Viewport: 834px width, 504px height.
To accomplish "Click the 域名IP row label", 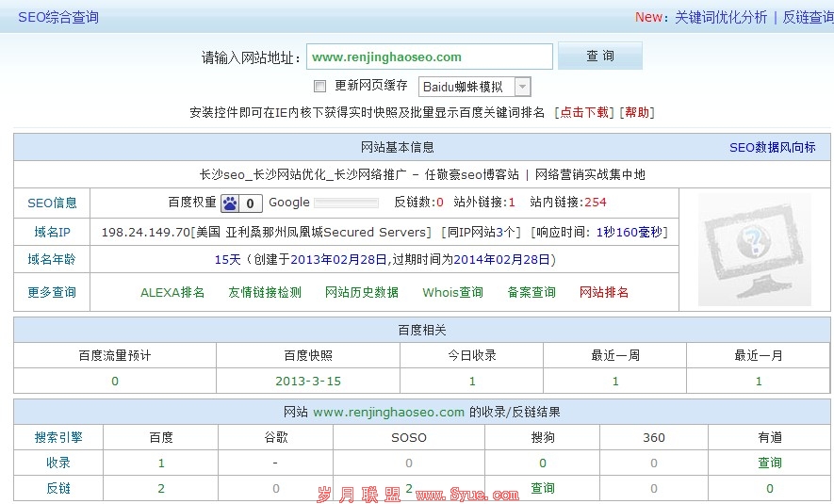I will point(52,232).
